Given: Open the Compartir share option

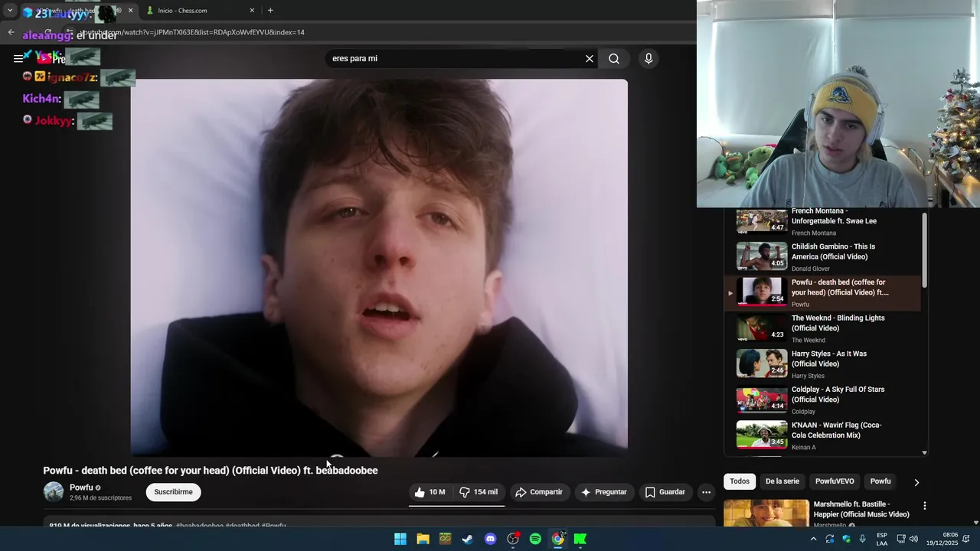Looking at the screenshot, I should click(x=539, y=492).
